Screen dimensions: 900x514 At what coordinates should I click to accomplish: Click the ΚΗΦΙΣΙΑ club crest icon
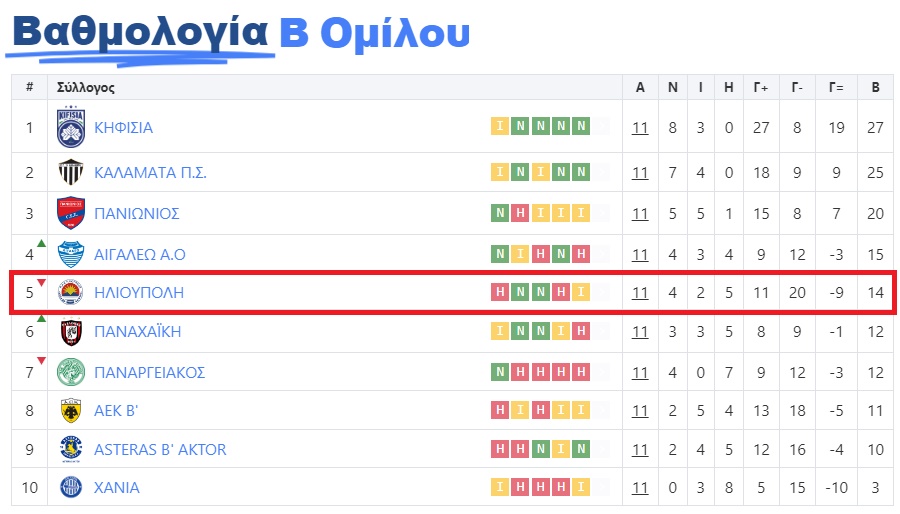point(71,127)
